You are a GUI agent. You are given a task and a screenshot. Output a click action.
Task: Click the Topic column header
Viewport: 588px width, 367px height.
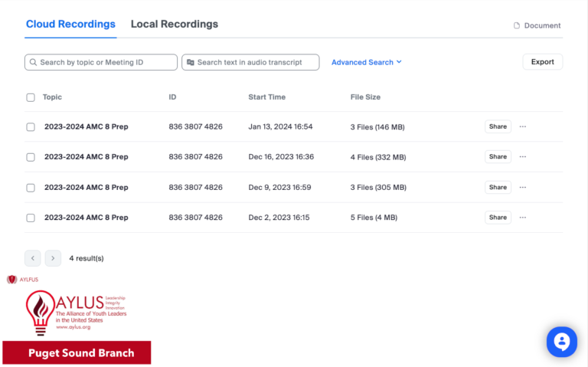[52, 97]
